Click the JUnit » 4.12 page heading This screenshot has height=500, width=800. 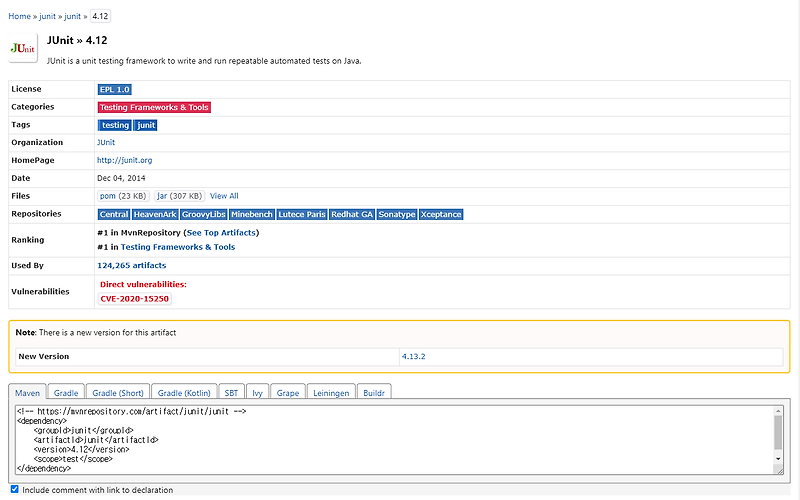click(77, 40)
